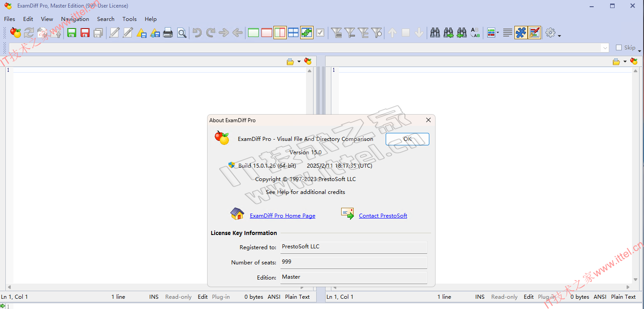Toggle the highlighted two-pane split view button

click(x=280, y=33)
